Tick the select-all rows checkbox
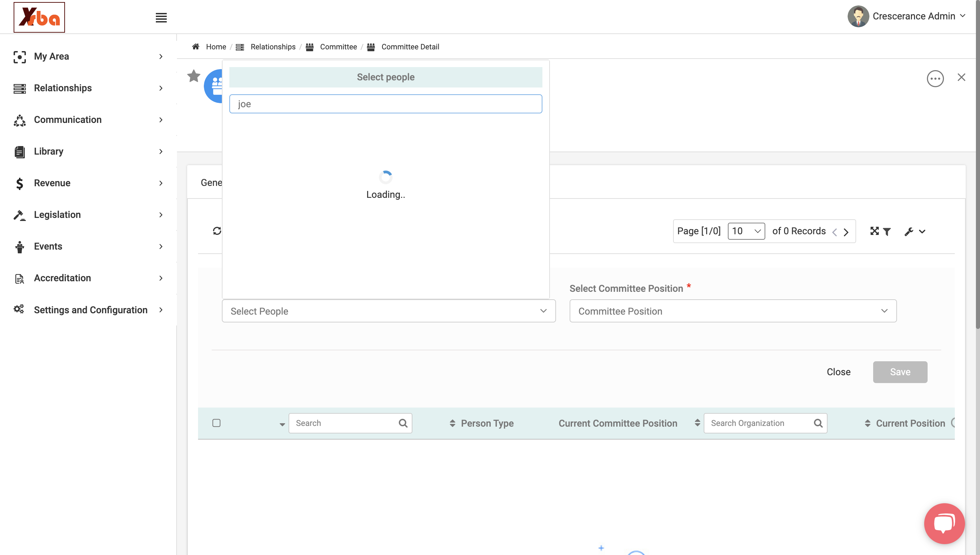The height and width of the screenshot is (555, 980). point(216,423)
